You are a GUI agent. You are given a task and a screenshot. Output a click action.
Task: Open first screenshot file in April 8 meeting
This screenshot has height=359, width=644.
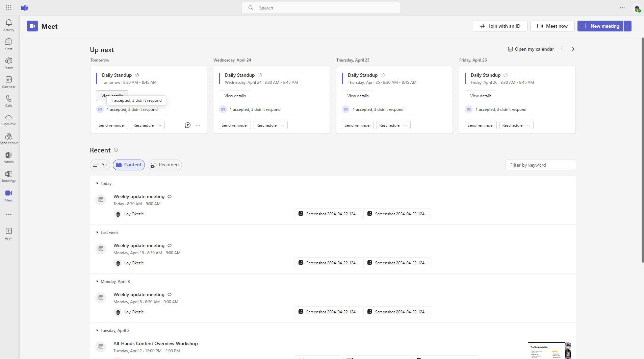[328, 312]
